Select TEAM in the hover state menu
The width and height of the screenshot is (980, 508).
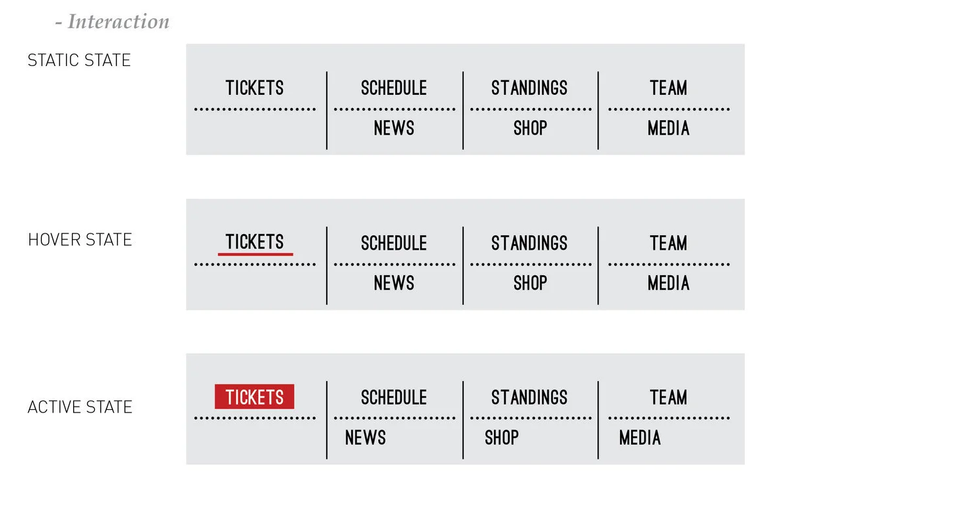668,243
